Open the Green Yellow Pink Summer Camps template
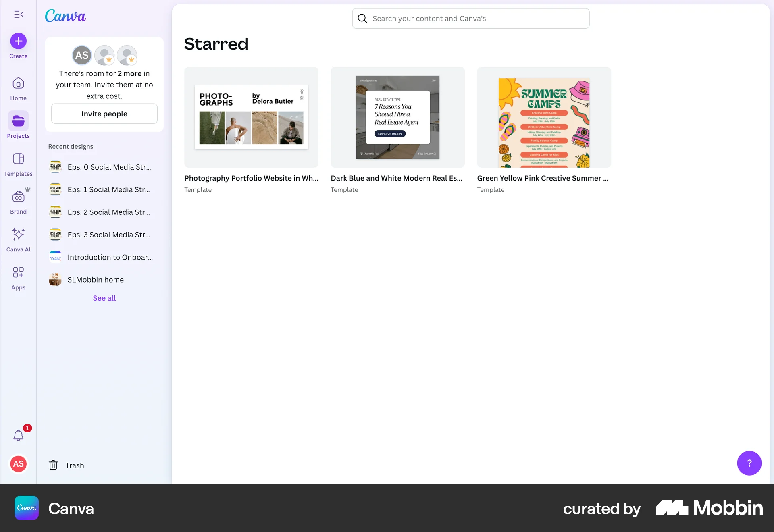Screen dimensions: 774x532 tap(543, 117)
